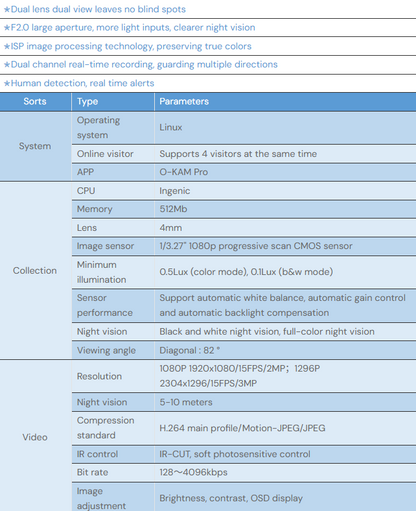Click the Sorts column header
This screenshot has height=511, width=416.
tap(35, 101)
